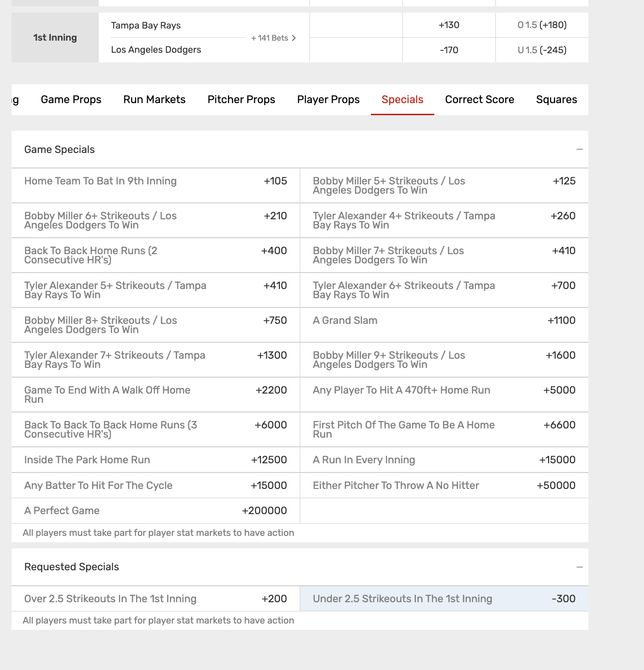The image size is (644, 670).
Task: Select the Pitcher Props tab
Action: [x=241, y=100]
